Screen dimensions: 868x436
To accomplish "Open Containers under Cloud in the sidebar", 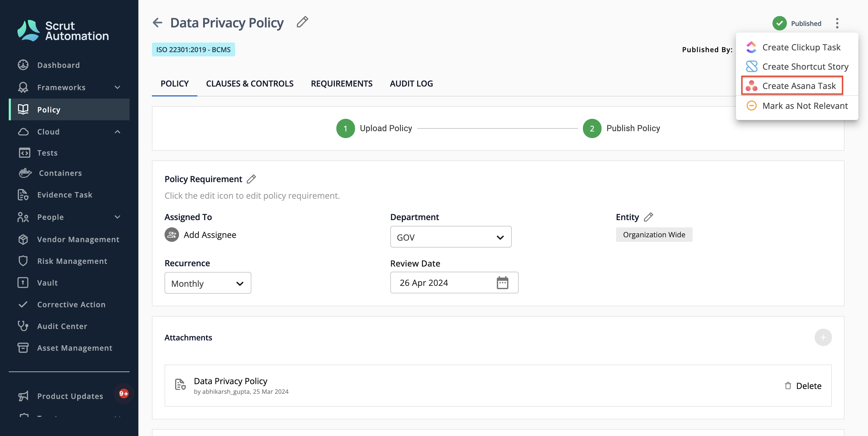I will [60, 173].
